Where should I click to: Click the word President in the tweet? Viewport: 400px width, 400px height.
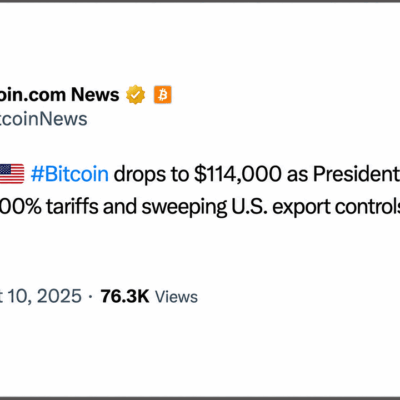tap(356, 174)
